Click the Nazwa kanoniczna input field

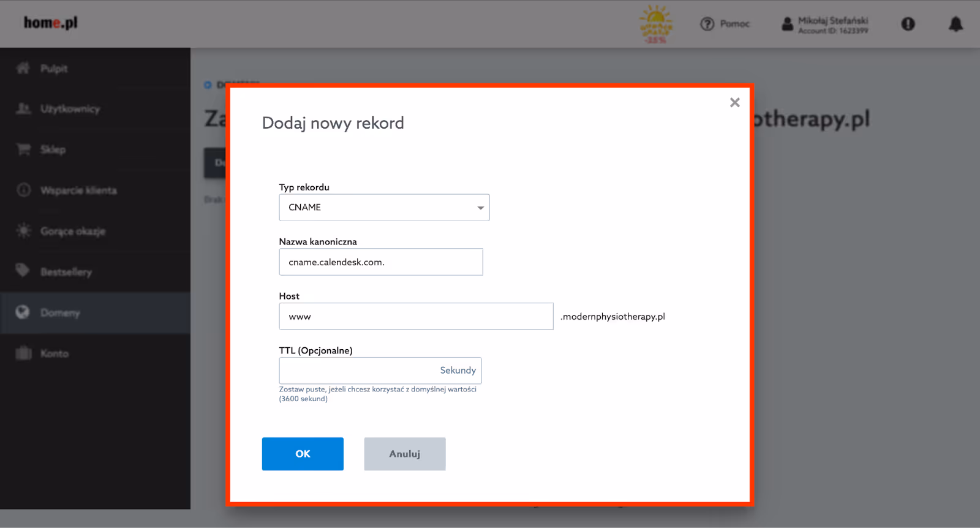[x=381, y=262]
